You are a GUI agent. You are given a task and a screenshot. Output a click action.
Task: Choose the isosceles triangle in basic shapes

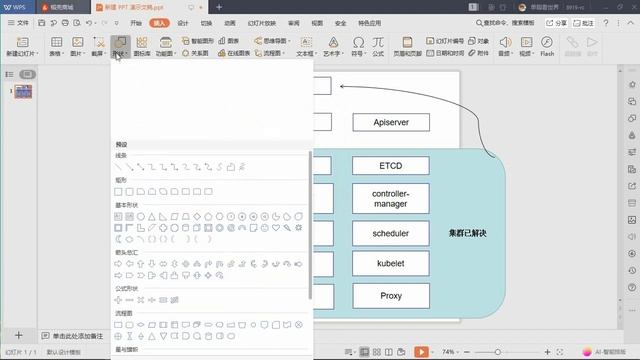point(152,216)
